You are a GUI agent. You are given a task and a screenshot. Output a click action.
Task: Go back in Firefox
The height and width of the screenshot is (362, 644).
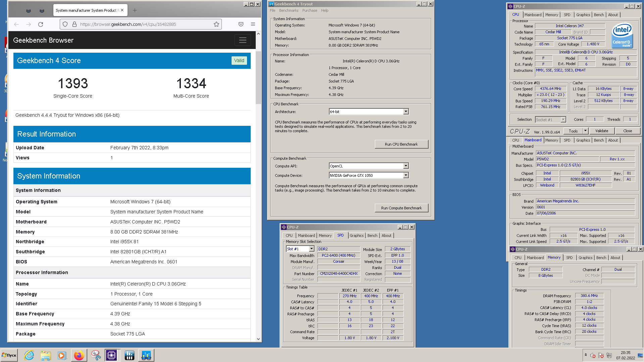click(x=16, y=24)
